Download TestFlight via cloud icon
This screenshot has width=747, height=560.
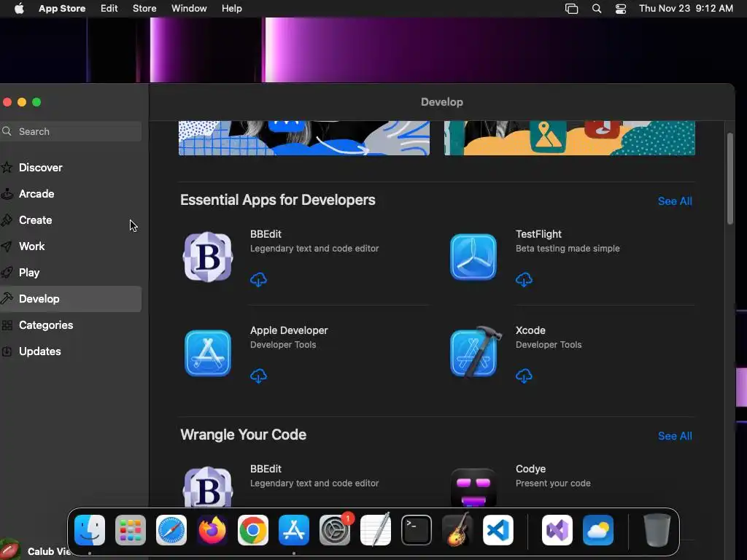click(x=524, y=279)
